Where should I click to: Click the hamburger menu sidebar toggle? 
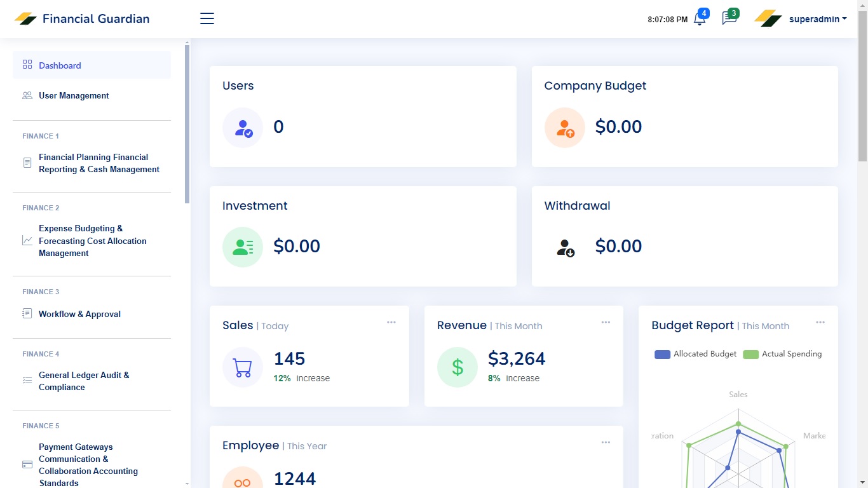click(207, 18)
